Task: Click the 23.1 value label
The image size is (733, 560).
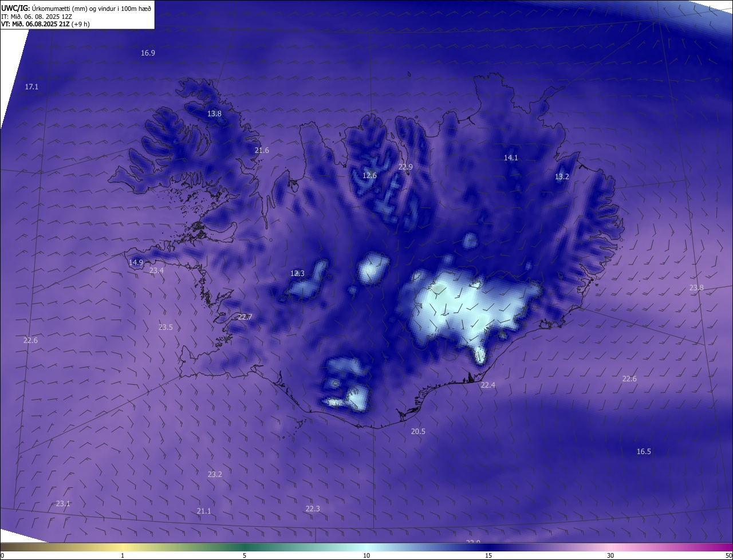Action: pyautogui.click(x=63, y=503)
